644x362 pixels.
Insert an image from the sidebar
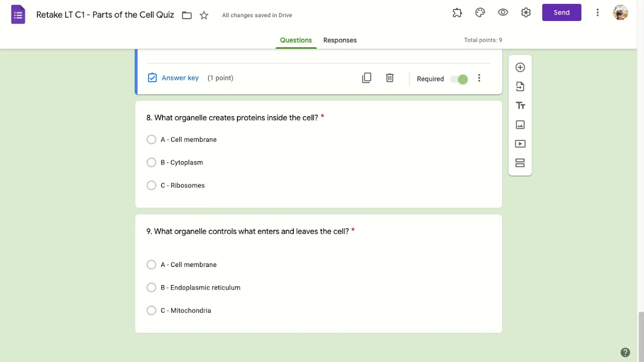pyautogui.click(x=520, y=125)
